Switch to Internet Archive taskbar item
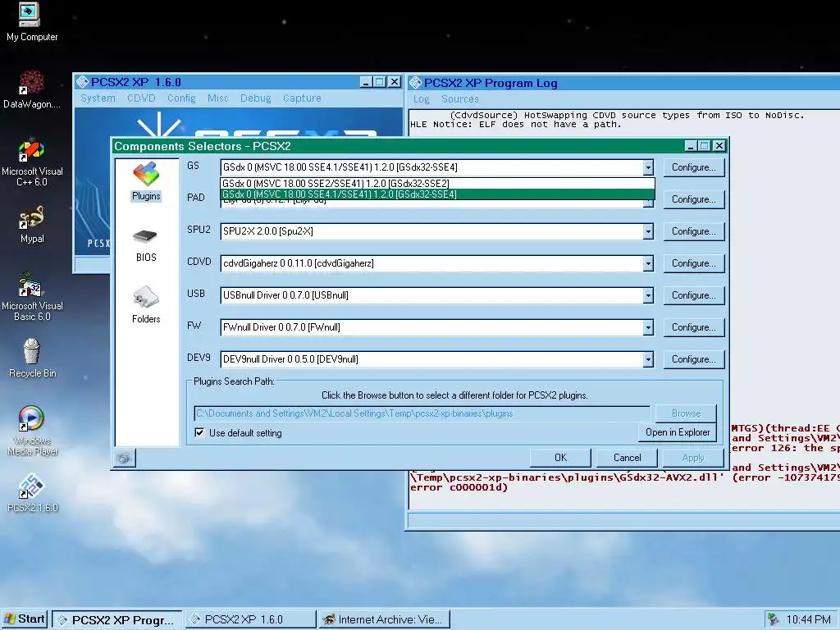 point(384,620)
